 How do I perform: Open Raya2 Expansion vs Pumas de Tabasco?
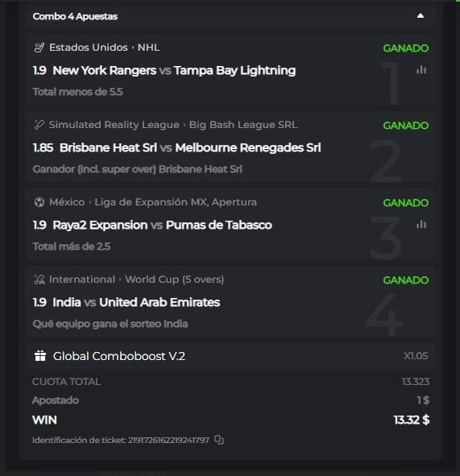pos(162,225)
